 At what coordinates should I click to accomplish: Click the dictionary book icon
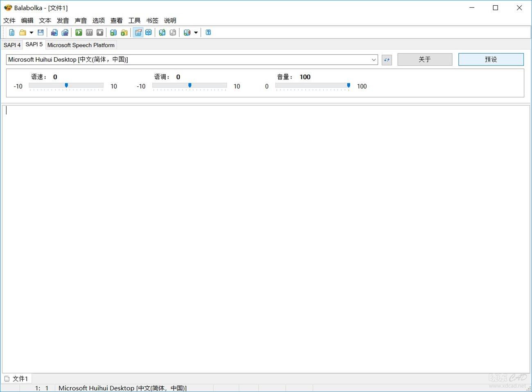tap(149, 33)
